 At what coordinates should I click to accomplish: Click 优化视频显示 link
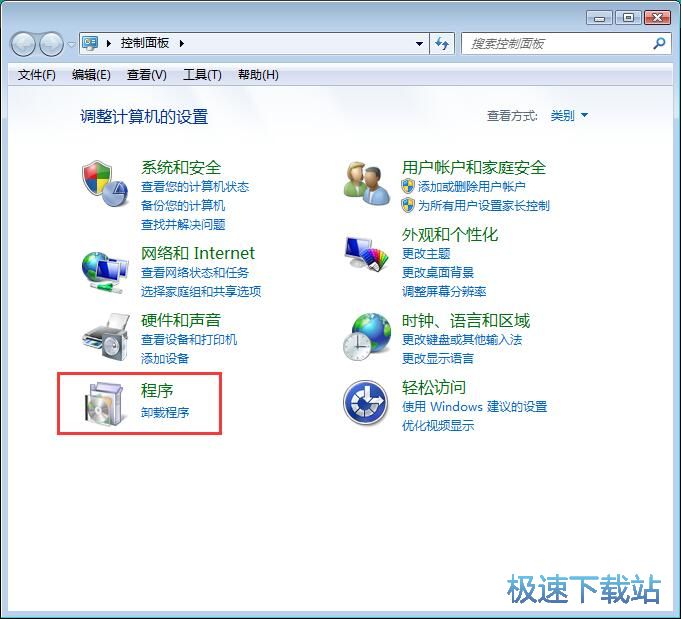pyautogui.click(x=438, y=425)
